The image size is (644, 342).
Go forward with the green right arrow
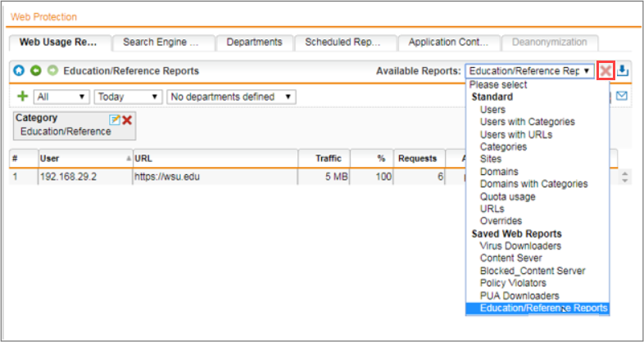point(52,71)
